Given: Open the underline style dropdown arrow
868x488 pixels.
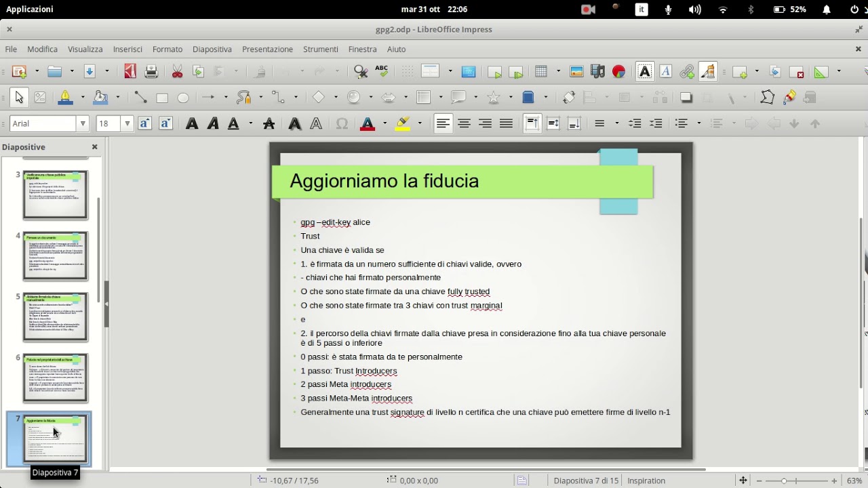Looking at the screenshot, I should click(x=251, y=123).
